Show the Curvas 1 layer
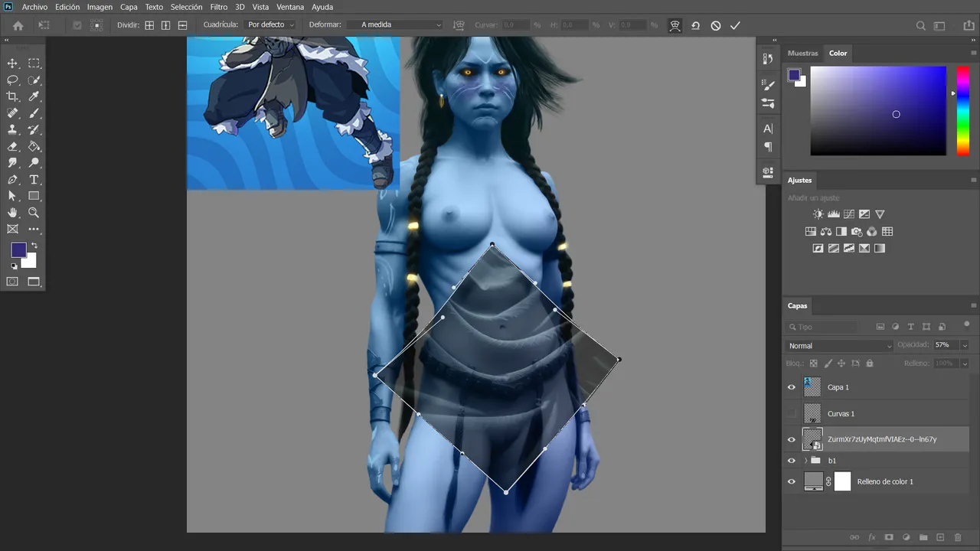Screen dimensions: 980x551 point(792,413)
